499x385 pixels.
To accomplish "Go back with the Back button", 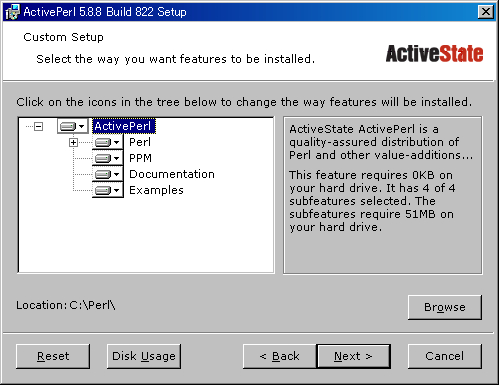I will click(x=280, y=356).
